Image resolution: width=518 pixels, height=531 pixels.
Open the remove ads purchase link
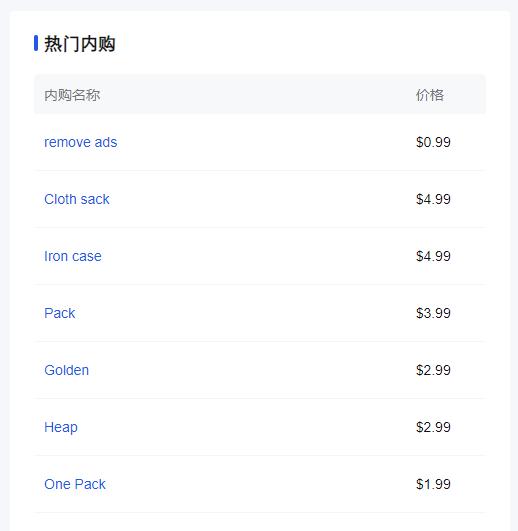(81, 142)
